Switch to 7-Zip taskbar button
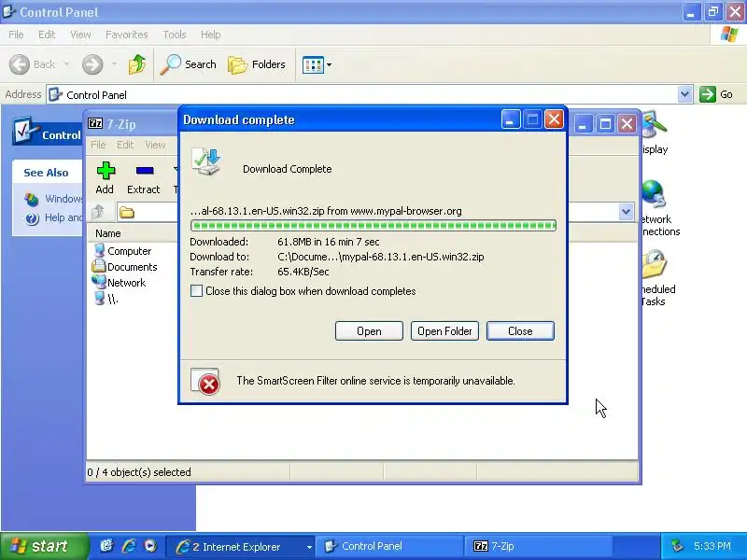This screenshot has height=560, width=747. (540, 547)
